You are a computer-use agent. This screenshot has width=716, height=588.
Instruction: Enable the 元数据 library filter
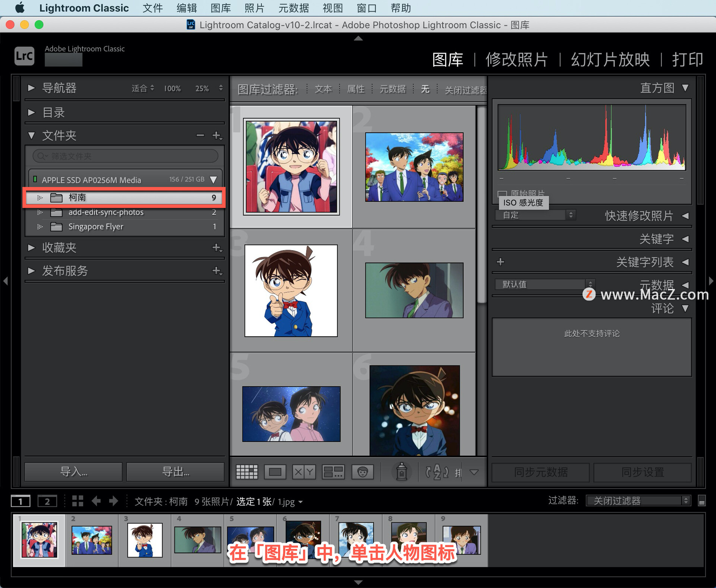[392, 89]
